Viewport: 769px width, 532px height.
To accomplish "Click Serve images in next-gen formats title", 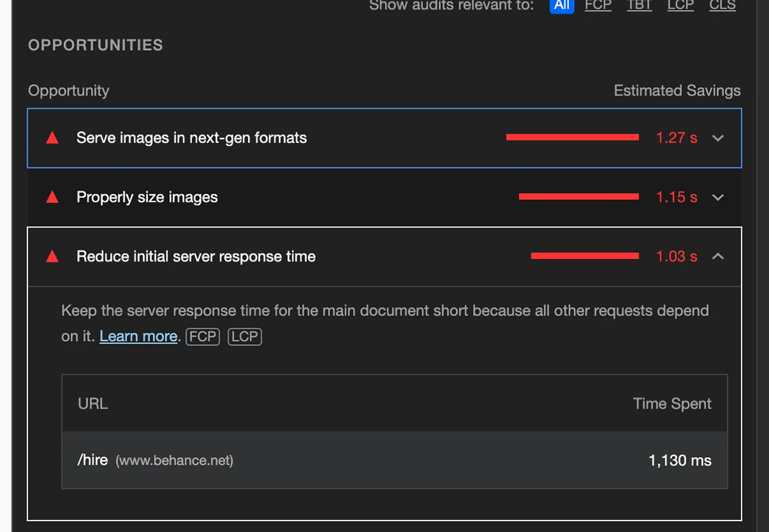I will click(x=192, y=138).
